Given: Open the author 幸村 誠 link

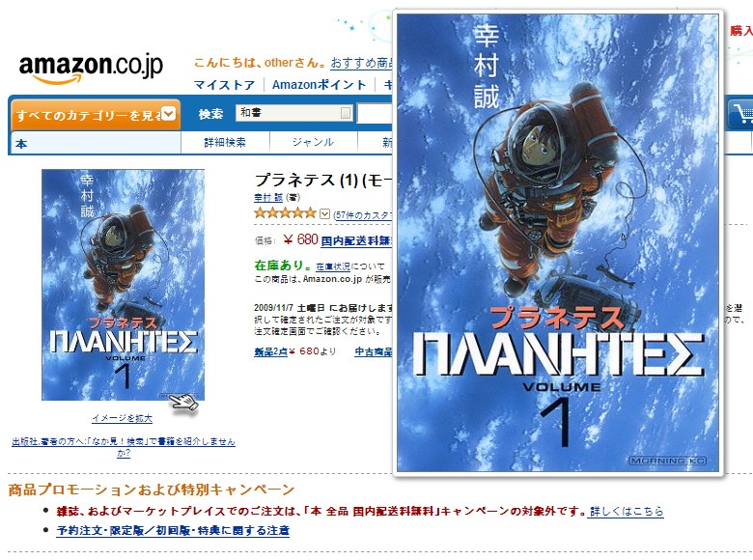Looking at the screenshot, I should pos(268,197).
